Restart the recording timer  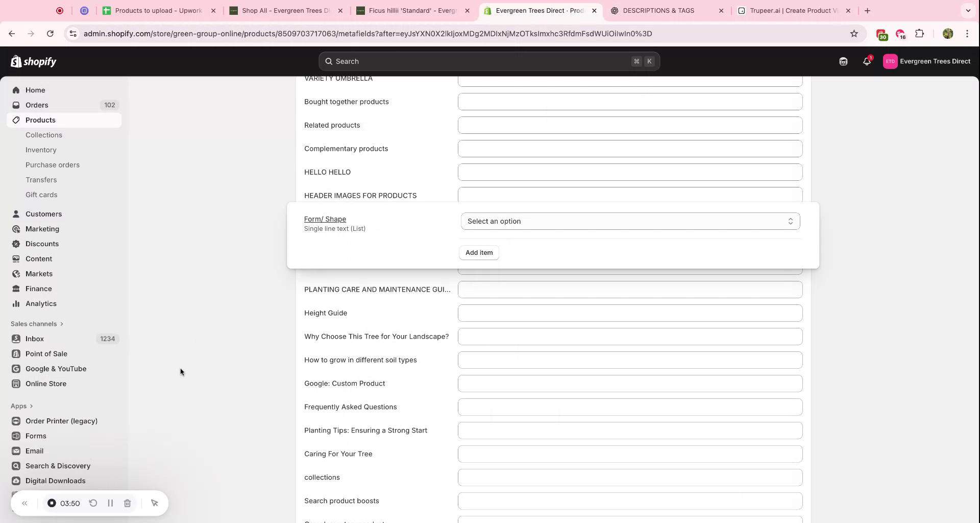[93, 503]
